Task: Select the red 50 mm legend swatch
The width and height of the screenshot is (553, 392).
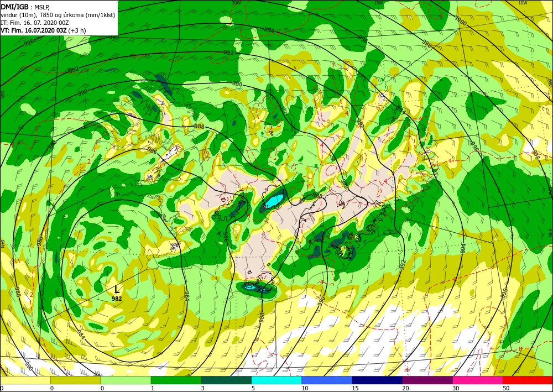Action: 528,380
